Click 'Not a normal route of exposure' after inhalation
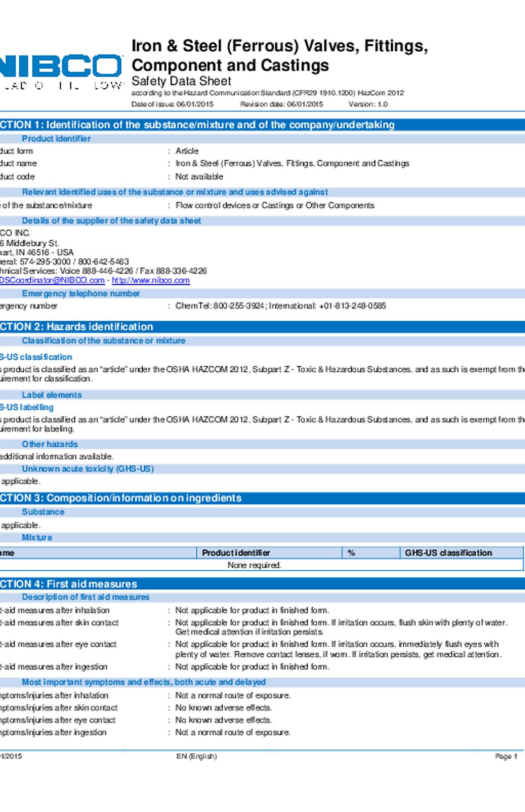This screenshot has height=812, width=525. click(x=233, y=696)
